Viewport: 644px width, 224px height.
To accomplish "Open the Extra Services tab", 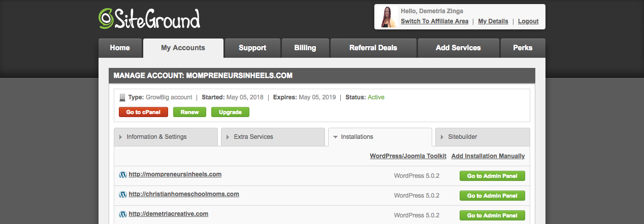I will [273, 137].
